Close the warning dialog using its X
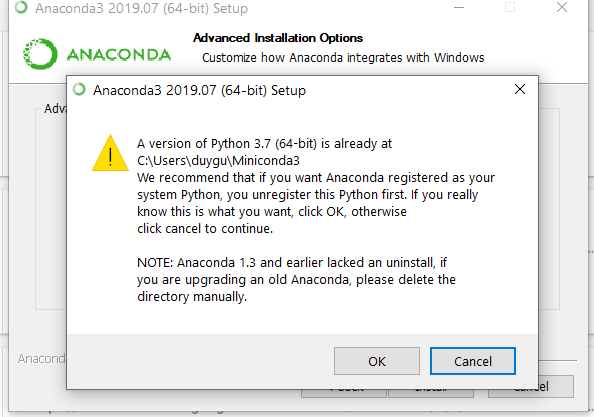The image size is (594, 417). [520, 89]
